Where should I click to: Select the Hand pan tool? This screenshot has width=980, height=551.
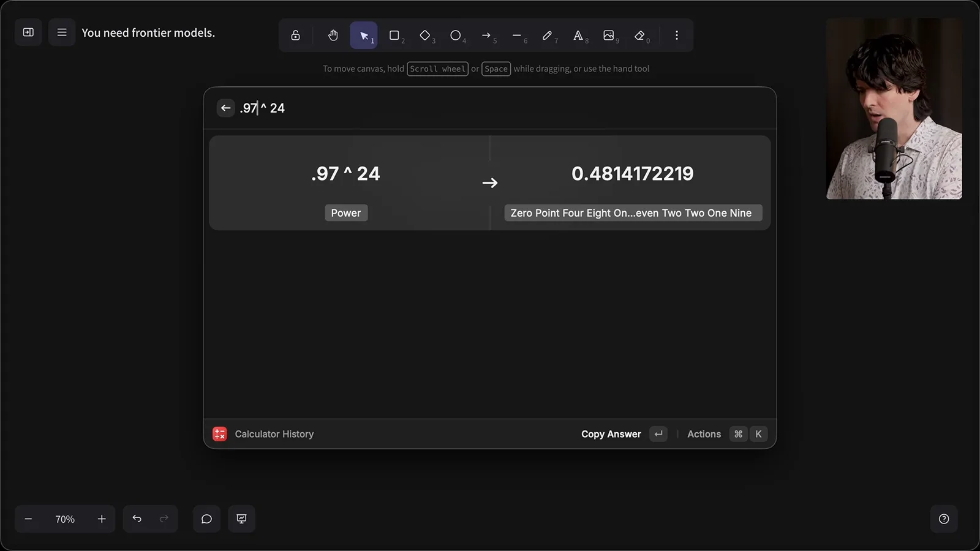click(333, 36)
